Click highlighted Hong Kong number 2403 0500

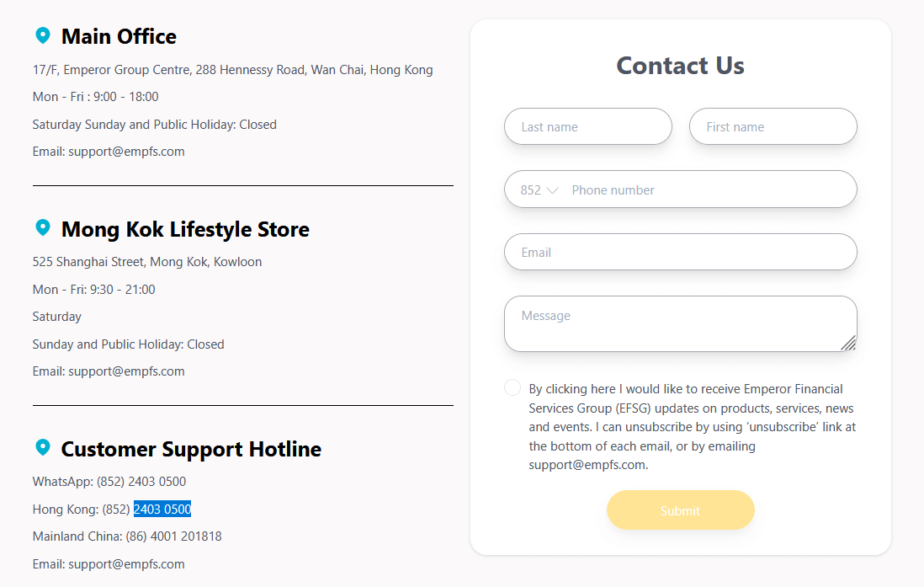pos(162,510)
